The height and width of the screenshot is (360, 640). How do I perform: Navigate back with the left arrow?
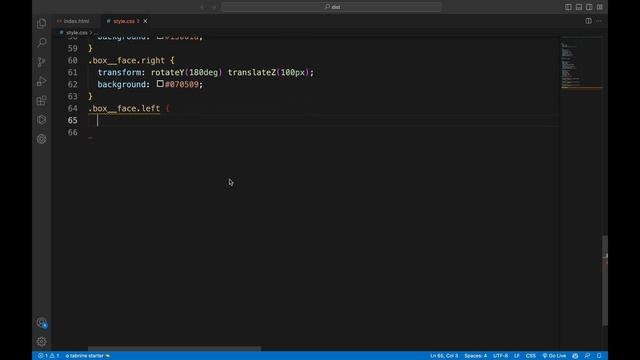202,7
